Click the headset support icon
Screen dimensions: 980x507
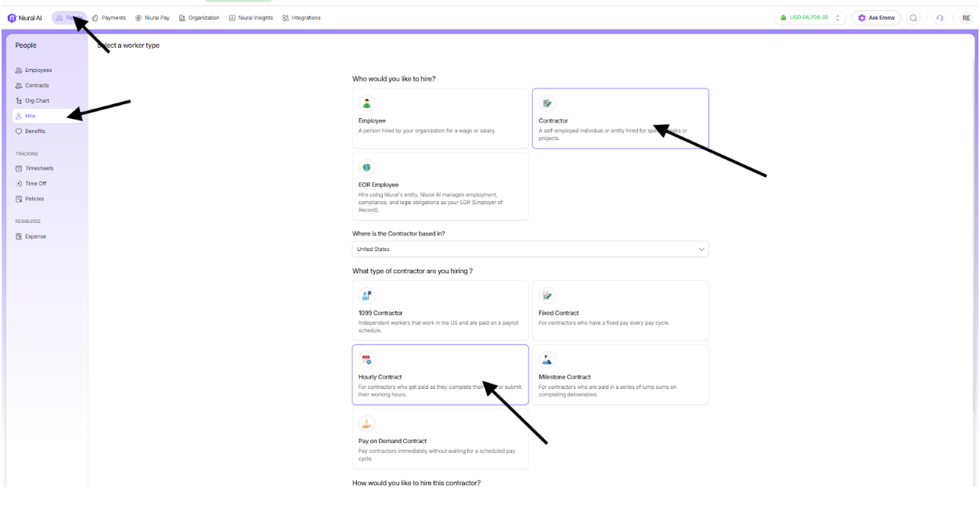tap(939, 18)
